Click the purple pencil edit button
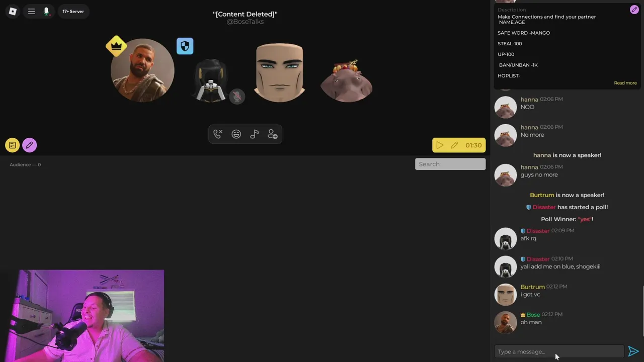This screenshot has width=644, height=362. tap(29, 145)
